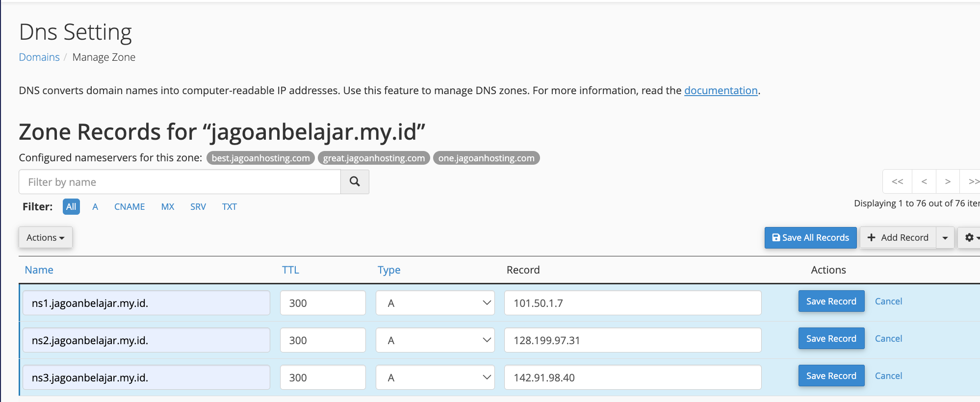Viewport: 980px width, 402px height.
Task: Click Save All Records button
Action: pyautogui.click(x=810, y=237)
